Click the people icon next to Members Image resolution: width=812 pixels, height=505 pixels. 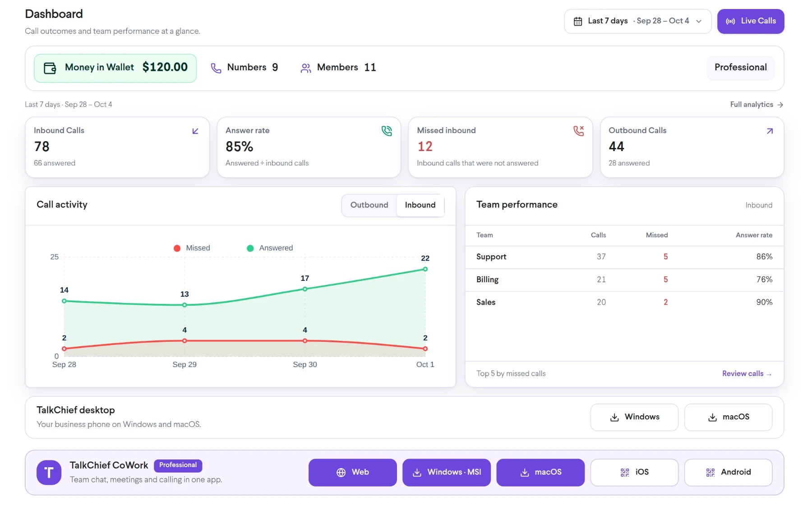[306, 68]
